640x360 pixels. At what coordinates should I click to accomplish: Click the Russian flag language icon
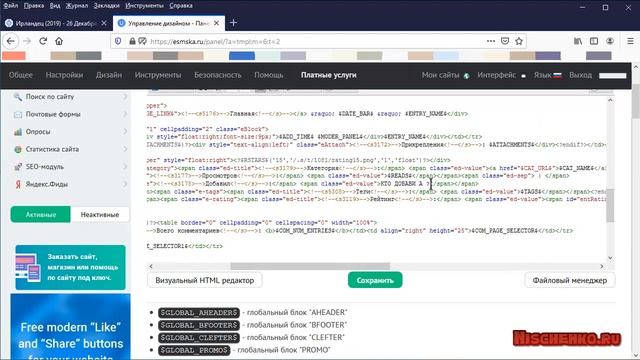click(557, 75)
